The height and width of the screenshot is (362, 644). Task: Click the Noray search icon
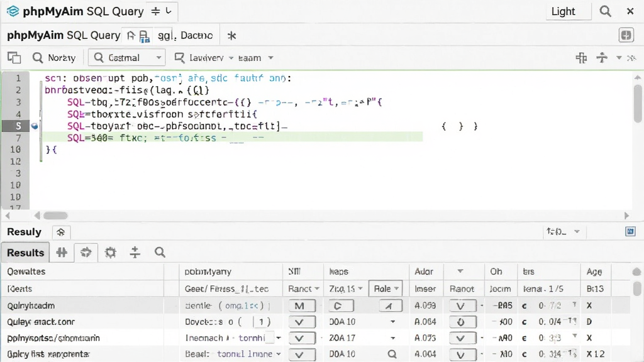(x=37, y=57)
